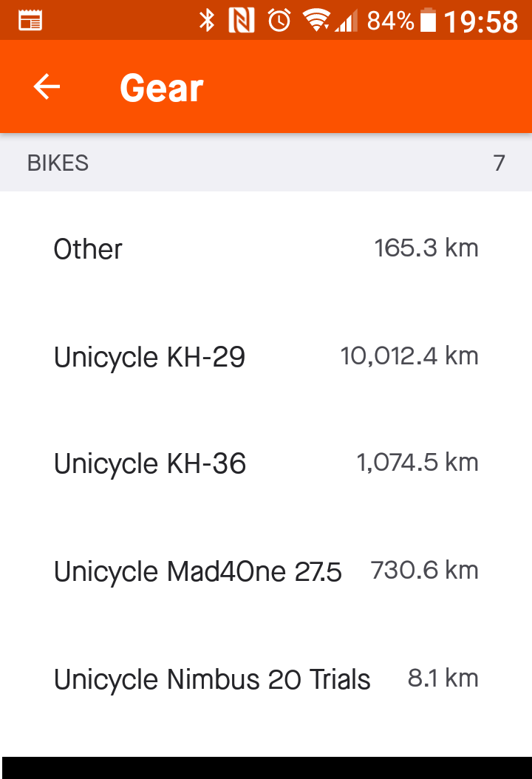The height and width of the screenshot is (779, 532).
Task: Tap the bikes count number 7
Action: [x=499, y=163]
